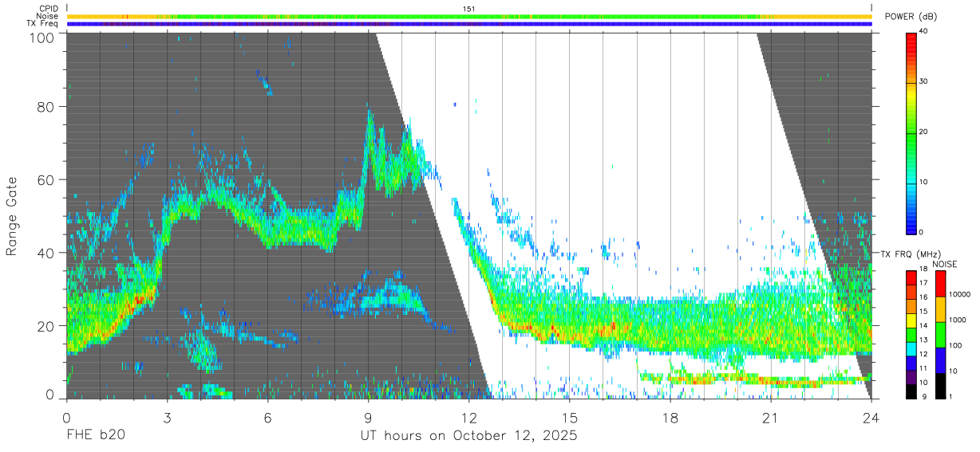Click the 0 tick on the power colorbar
The image size is (980, 452).
click(922, 232)
